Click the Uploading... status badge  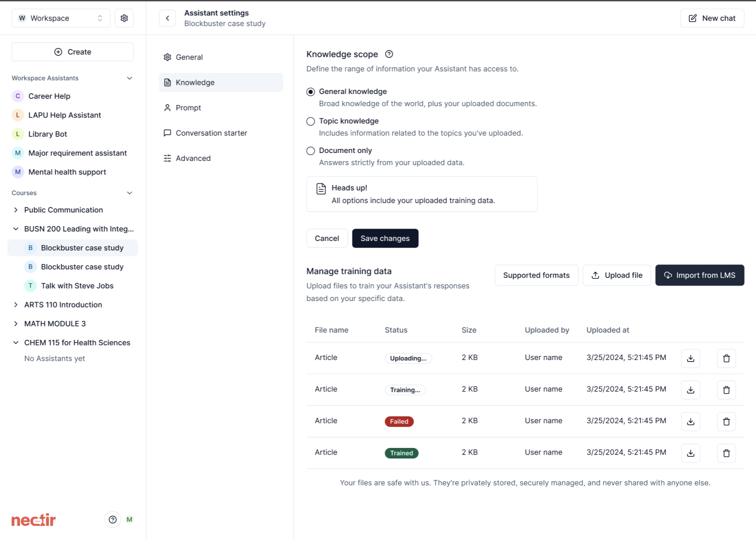click(x=408, y=358)
